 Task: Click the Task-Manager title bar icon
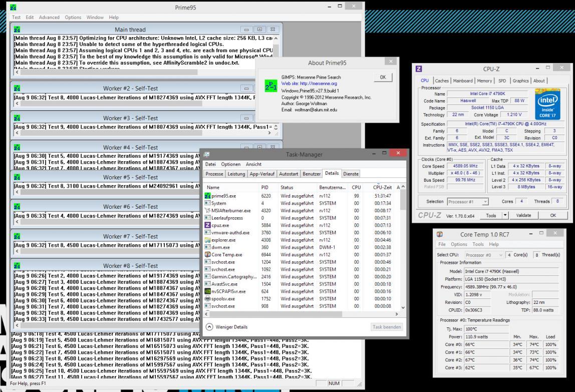[x=207, y=154]
